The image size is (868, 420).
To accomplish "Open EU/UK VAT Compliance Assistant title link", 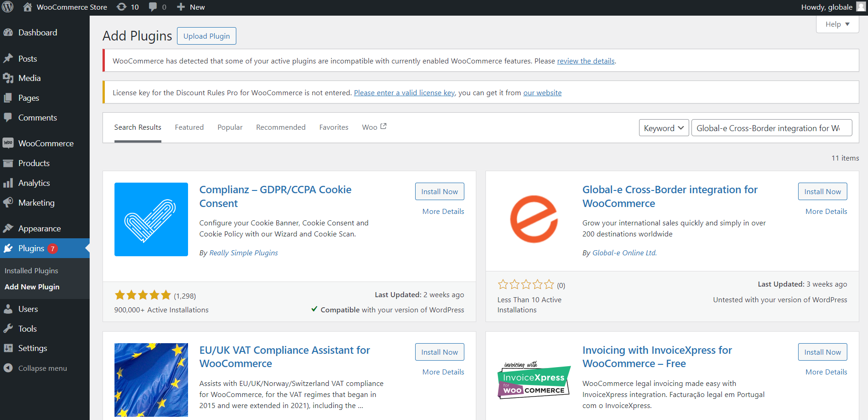I will tap(285, 357).
